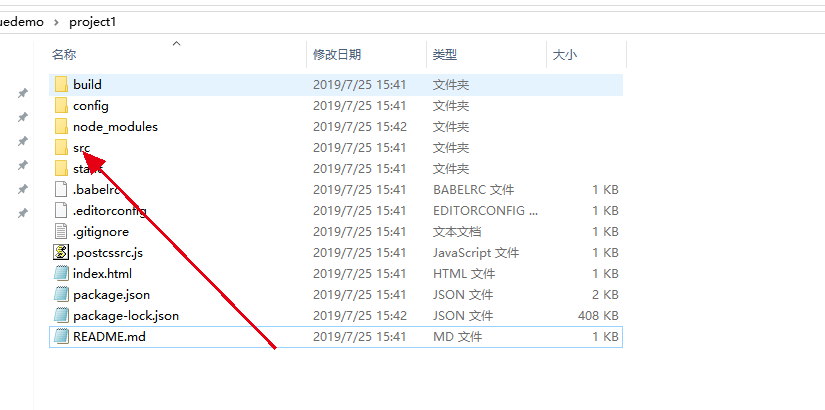This screenshot has height=410, width=825.
Task: Sort by 类型 column header
Action: tap(444, 55)
